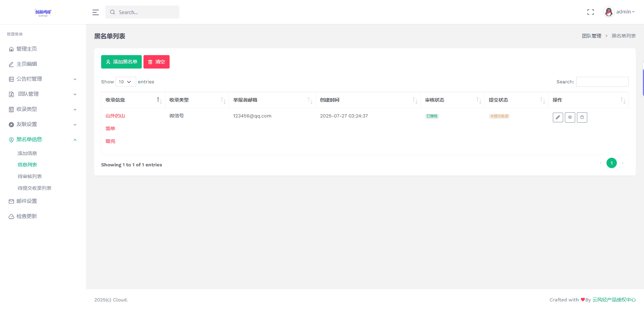Select pagination page 1 button
The image size is (644, 310).
point(612,163)
